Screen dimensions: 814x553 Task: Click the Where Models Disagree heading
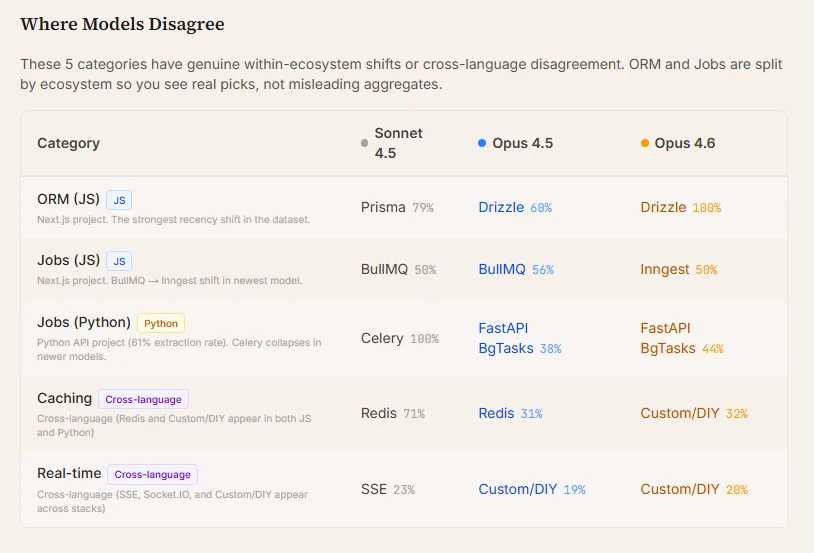pos(123,24)
